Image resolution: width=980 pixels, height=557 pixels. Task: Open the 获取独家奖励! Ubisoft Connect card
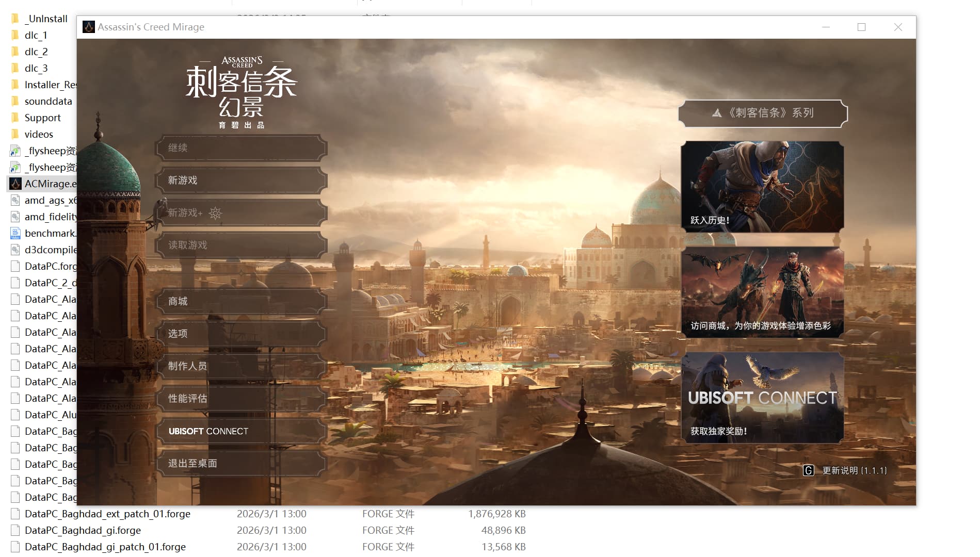tap(762, 398)
